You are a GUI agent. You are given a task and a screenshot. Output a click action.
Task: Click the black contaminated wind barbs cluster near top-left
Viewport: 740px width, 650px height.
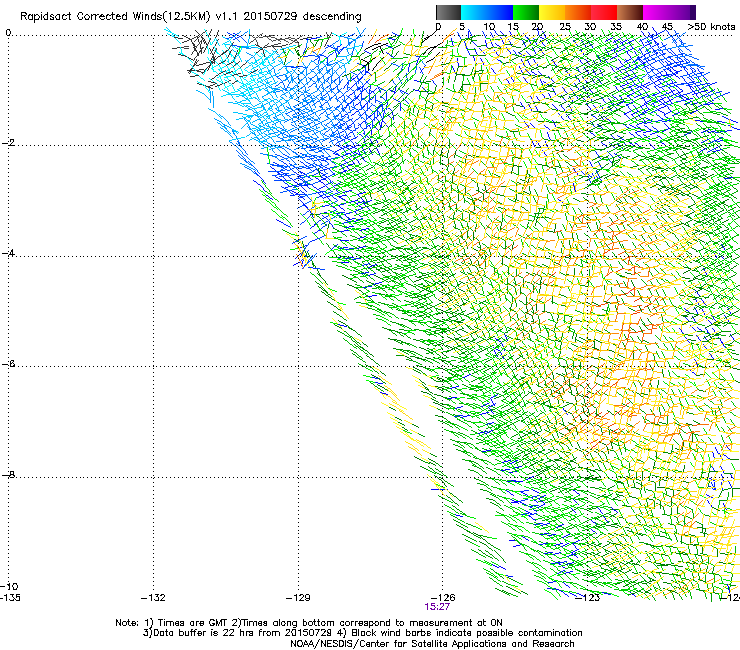[201, 54]
